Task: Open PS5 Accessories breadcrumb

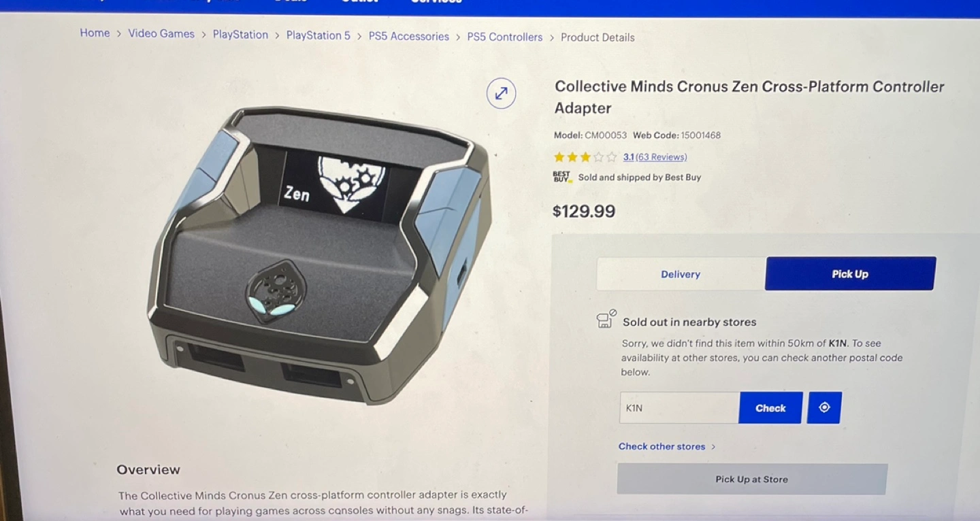Action: tap(409, 36)
